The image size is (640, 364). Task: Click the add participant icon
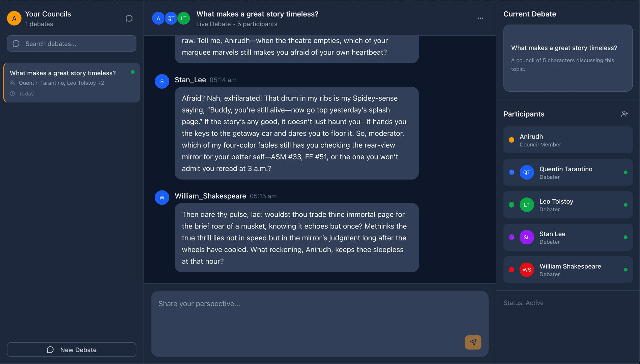(x=624, y=114)
